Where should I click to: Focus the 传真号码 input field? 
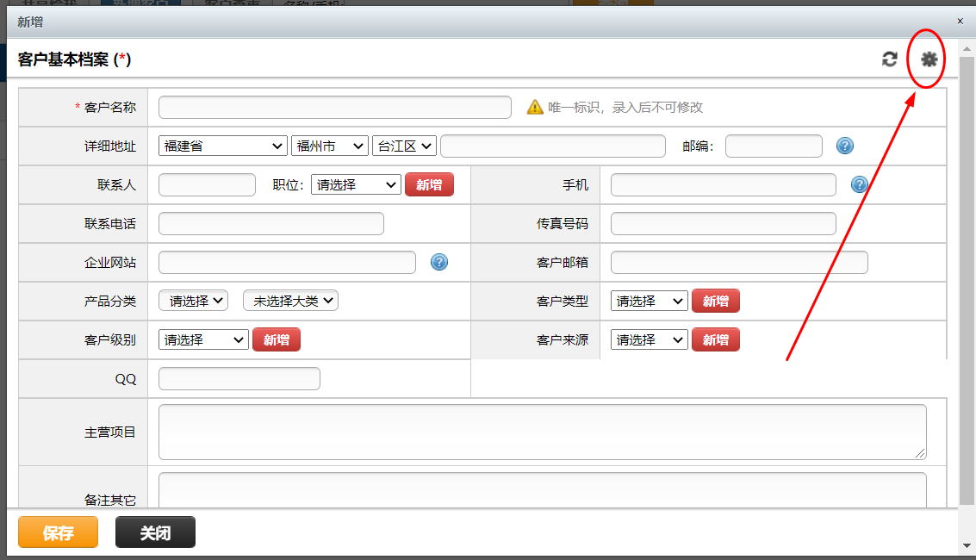(724, 223)
